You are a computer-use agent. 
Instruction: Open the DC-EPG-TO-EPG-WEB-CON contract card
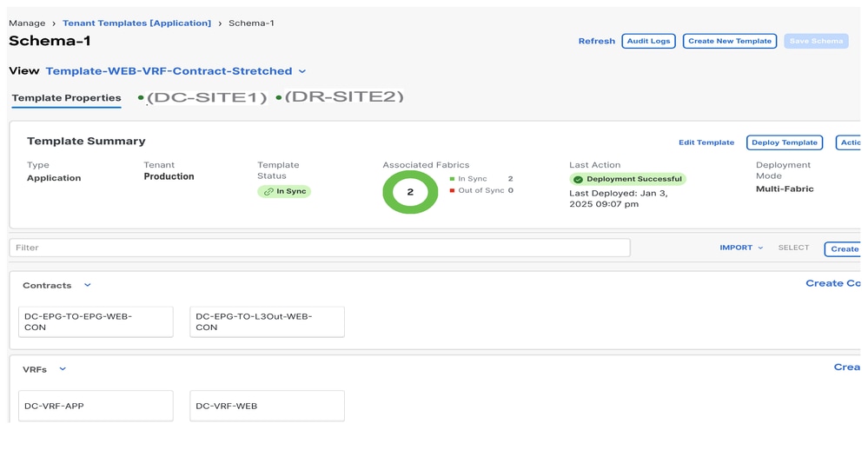click(x=96, y=322)
